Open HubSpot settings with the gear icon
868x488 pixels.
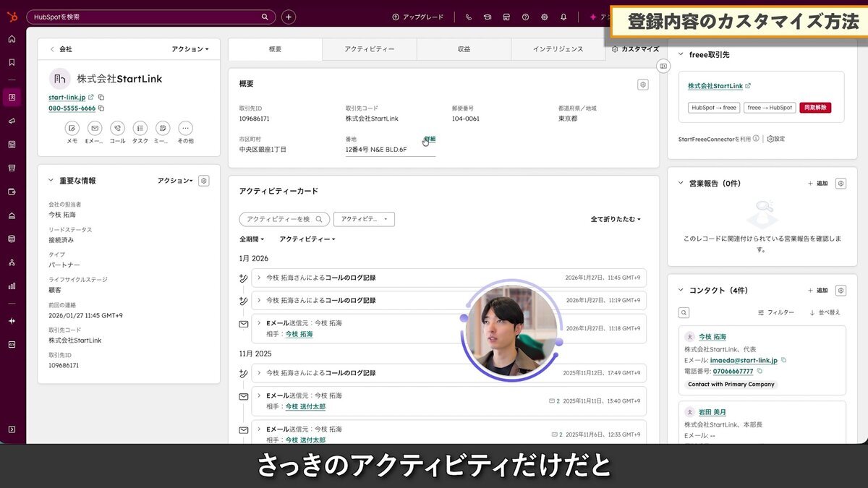(x=545, y=17)
